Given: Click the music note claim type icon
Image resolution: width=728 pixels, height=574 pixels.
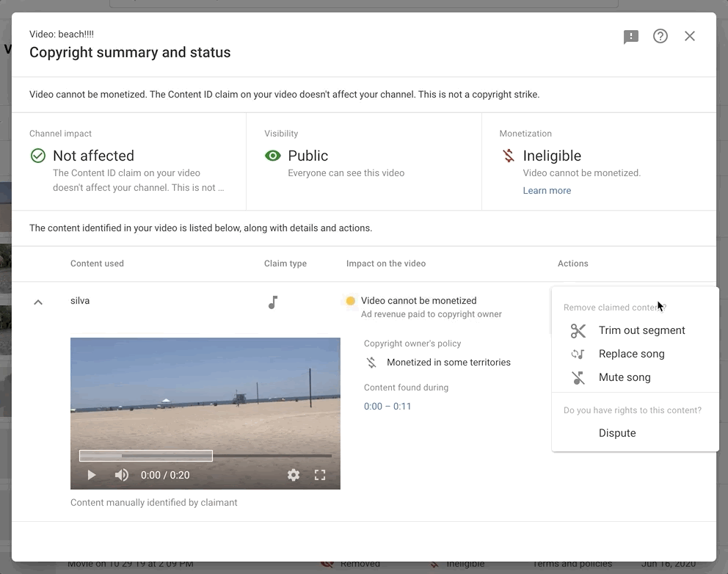Looking at the screenshot, I should pyautogui.click(x=273, y=302).
